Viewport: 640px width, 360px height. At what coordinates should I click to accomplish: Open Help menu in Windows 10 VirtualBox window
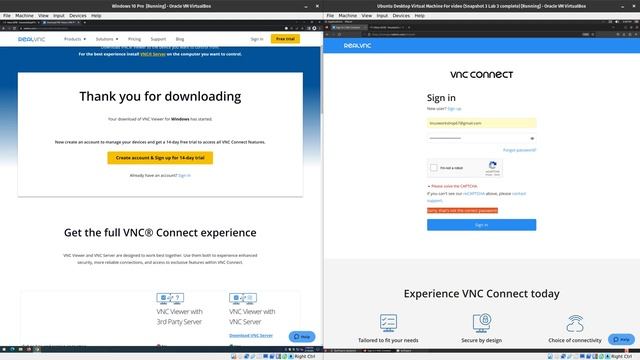(x=96, y=16)
